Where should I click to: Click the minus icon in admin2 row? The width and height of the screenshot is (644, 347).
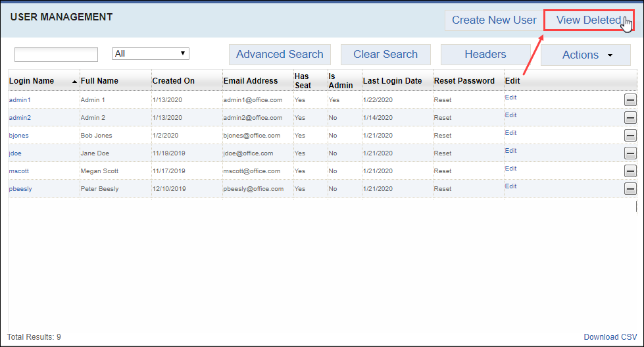pyautogui.click(x=630, y=118)
